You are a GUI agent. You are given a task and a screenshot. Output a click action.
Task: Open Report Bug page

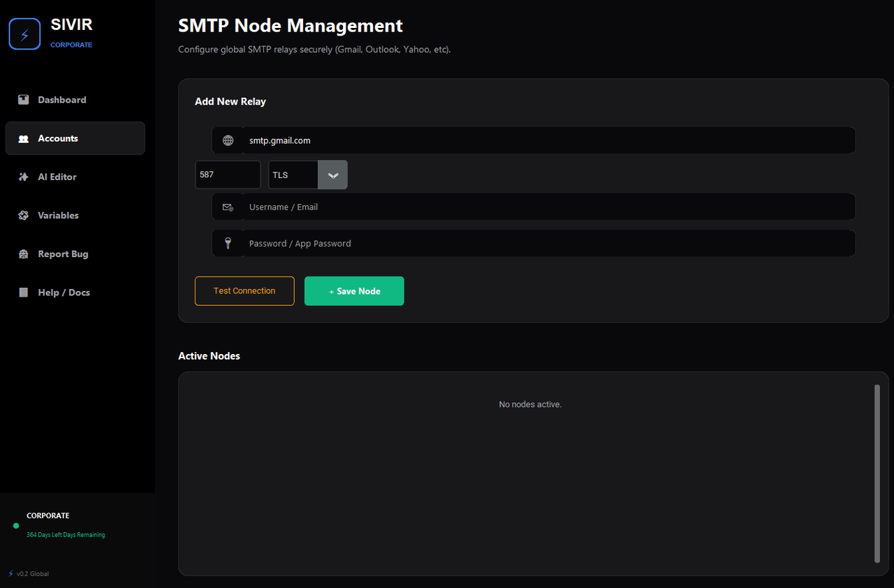(75, 254)
